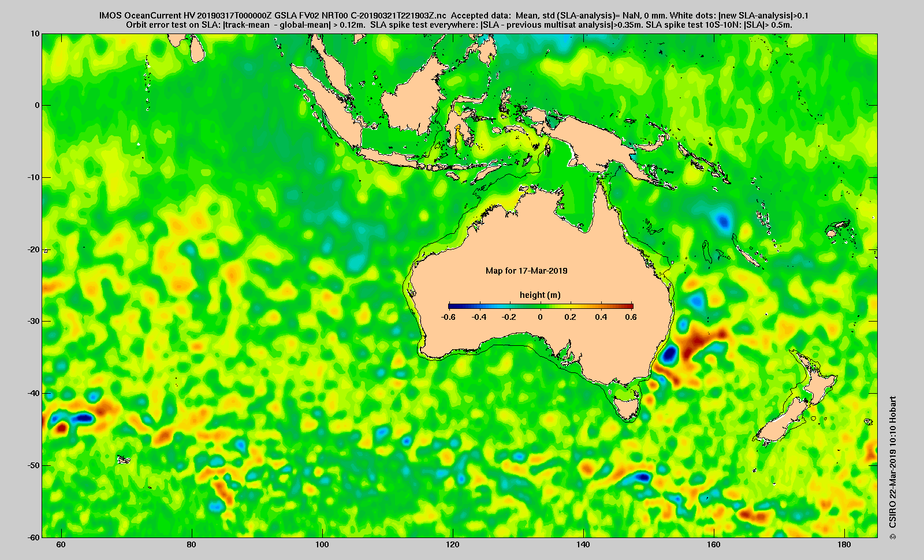The width and height of the screenshot is (924, 560).
Task: Click the "-30" latitude axis label
Action: 33,321
